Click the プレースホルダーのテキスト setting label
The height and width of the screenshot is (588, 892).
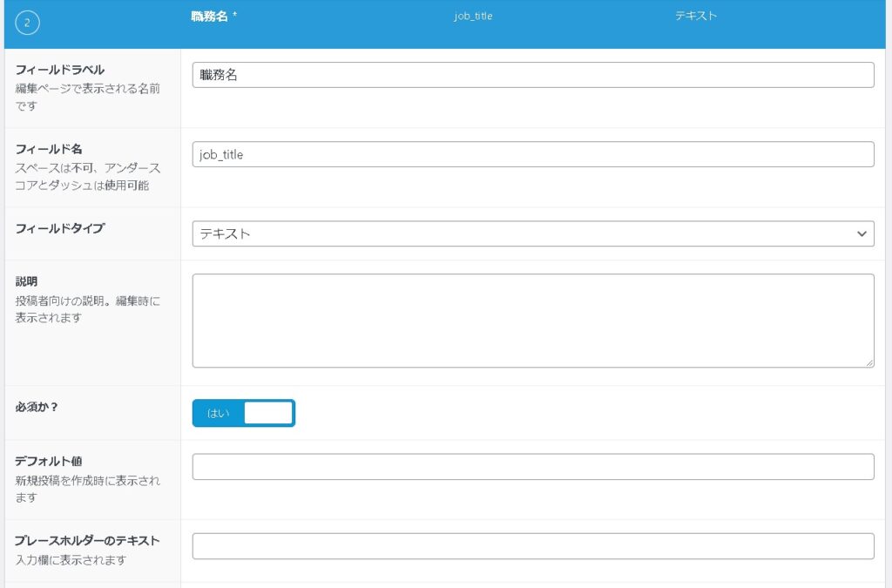coord(87,540)
